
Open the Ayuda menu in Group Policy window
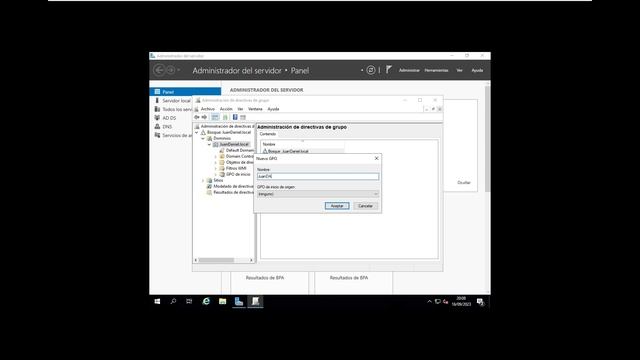point(273,109)
